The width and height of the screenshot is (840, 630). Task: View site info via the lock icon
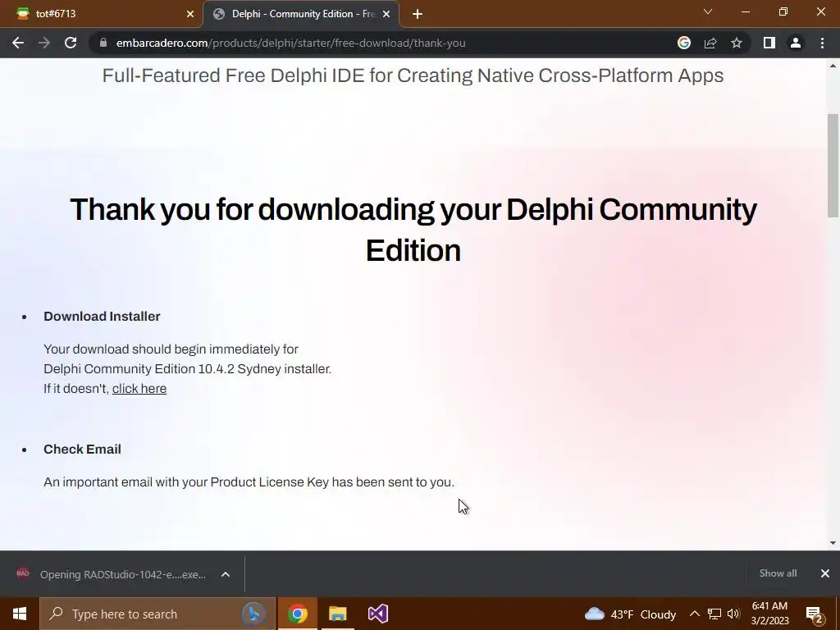103,43
